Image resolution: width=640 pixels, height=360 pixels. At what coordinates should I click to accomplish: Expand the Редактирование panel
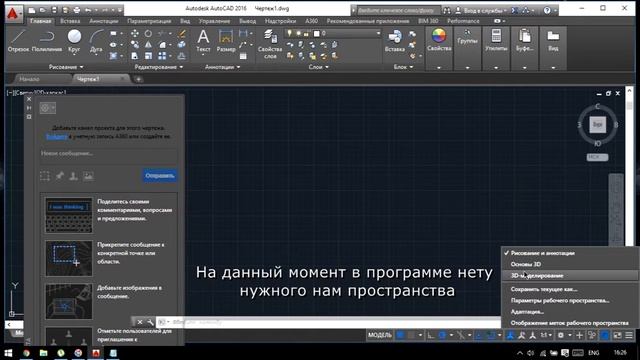click(158, 67)
